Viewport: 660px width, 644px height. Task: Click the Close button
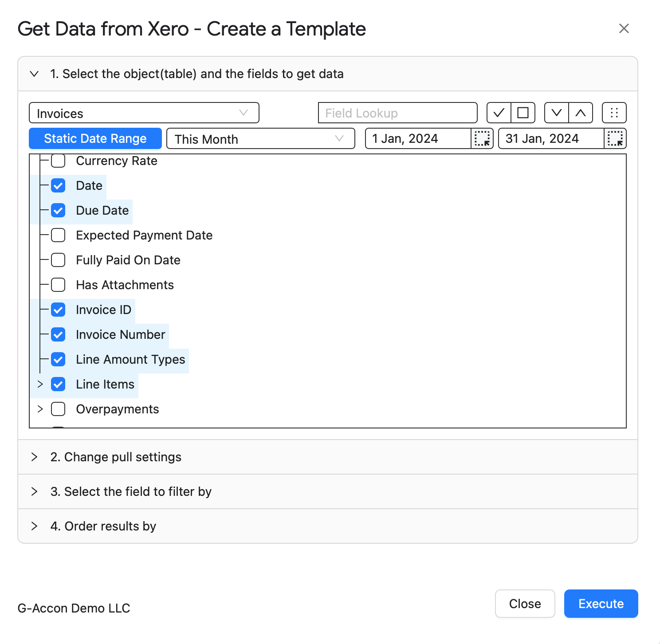(525, 604)
